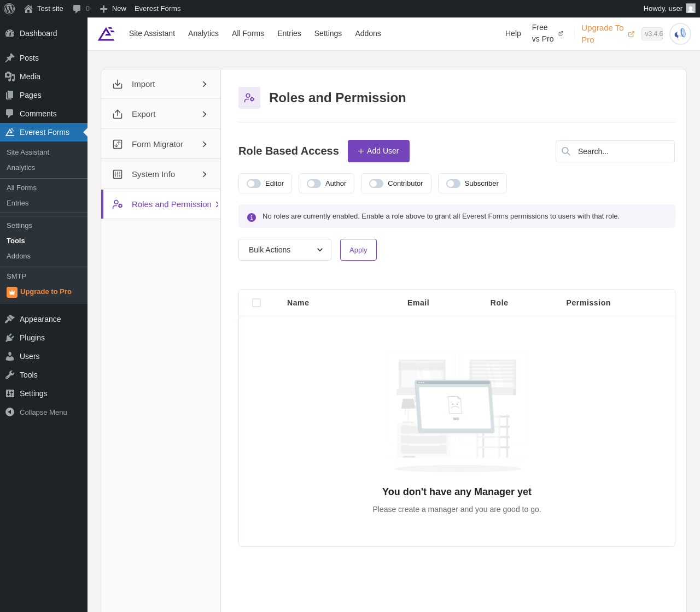Open the All Forms tab in header
Viewport: 700px width, 612px height.
[x=248, y=33]
